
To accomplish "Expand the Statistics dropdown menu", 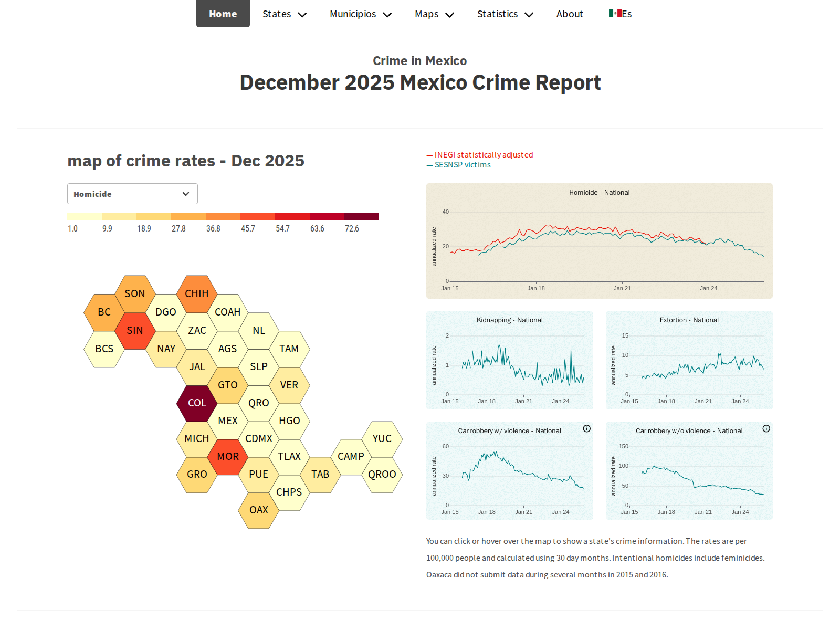I will pos(505,14).
